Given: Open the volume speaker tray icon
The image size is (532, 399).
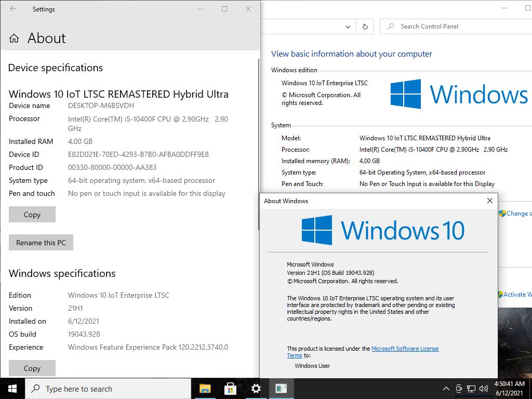Looking at the screenshot, I should pyautogui.click(x=484, y=389).
